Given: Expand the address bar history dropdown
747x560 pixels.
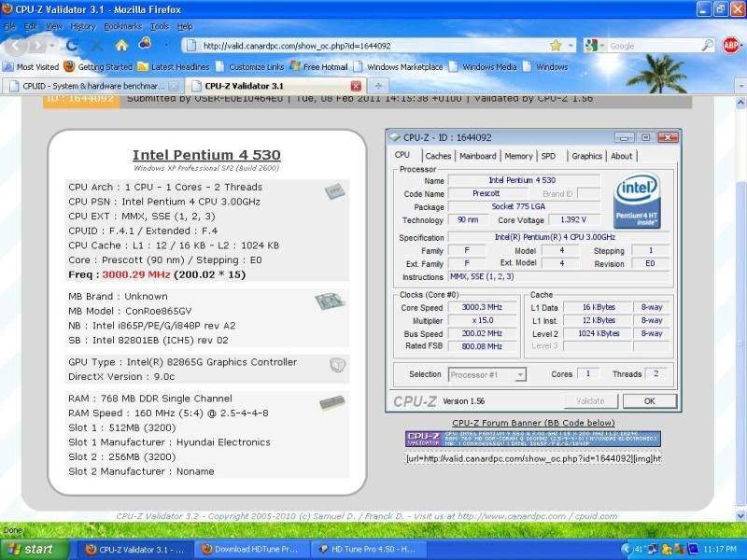Looking at the screenshot, I should pyautogui.click(x=571, y=46).
